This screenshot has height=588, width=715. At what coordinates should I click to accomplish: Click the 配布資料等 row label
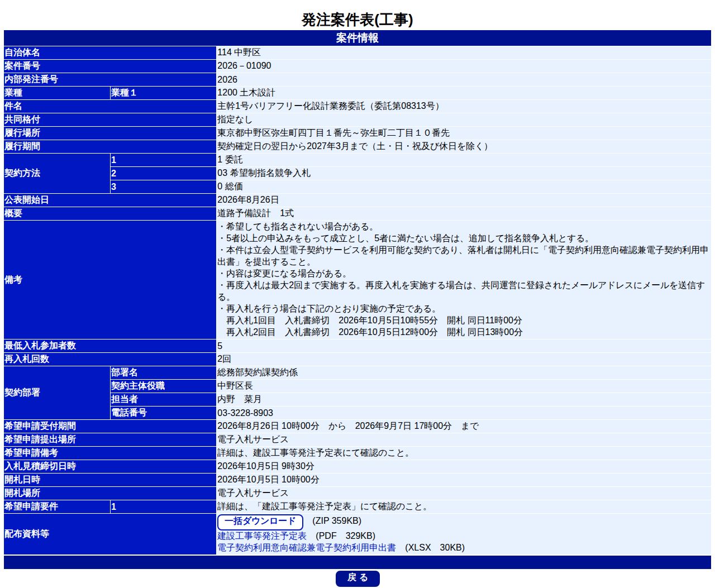tap(27, 533)
